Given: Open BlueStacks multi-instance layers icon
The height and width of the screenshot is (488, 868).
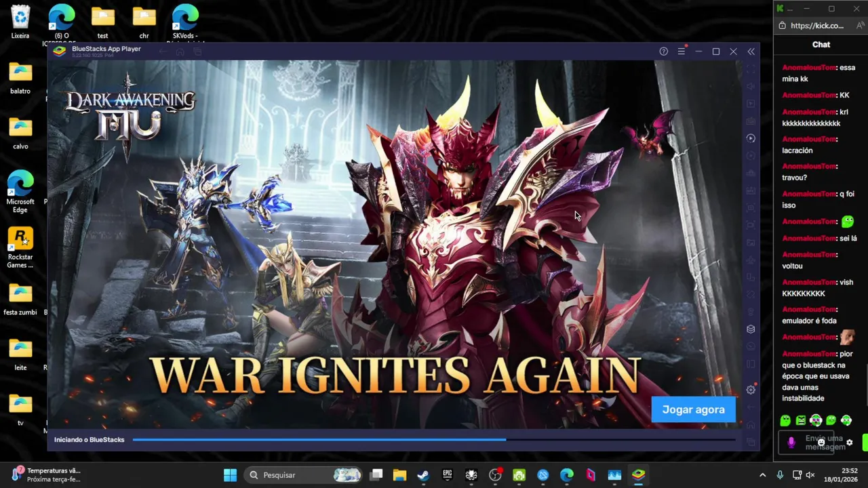Looking at the screenshot, I should (751, 329).
